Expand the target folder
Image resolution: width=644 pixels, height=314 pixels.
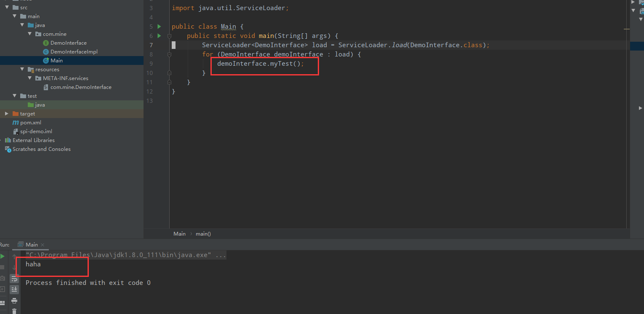(x=7, y=114)
